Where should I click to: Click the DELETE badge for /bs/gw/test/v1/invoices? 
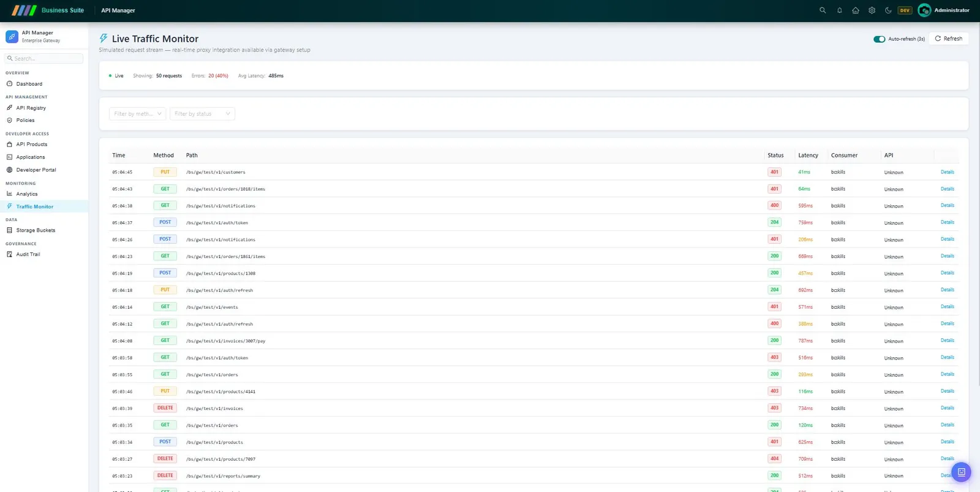(165, 408)
